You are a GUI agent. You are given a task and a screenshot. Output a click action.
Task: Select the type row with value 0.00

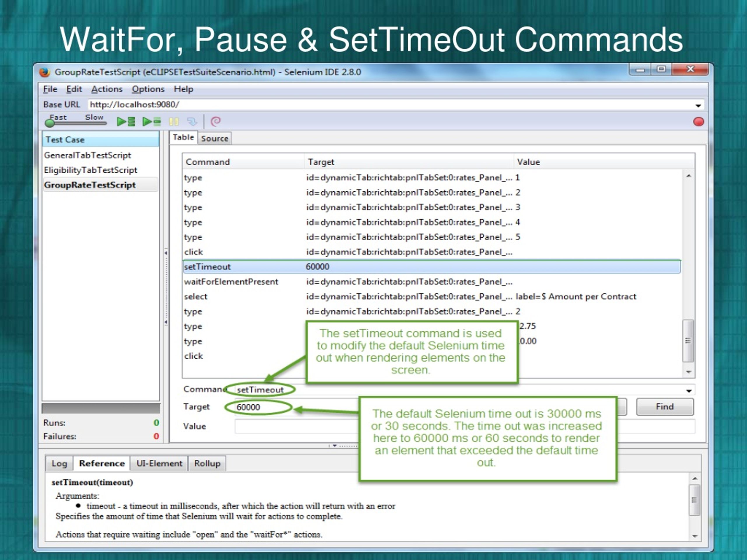[x=431, y=341]
